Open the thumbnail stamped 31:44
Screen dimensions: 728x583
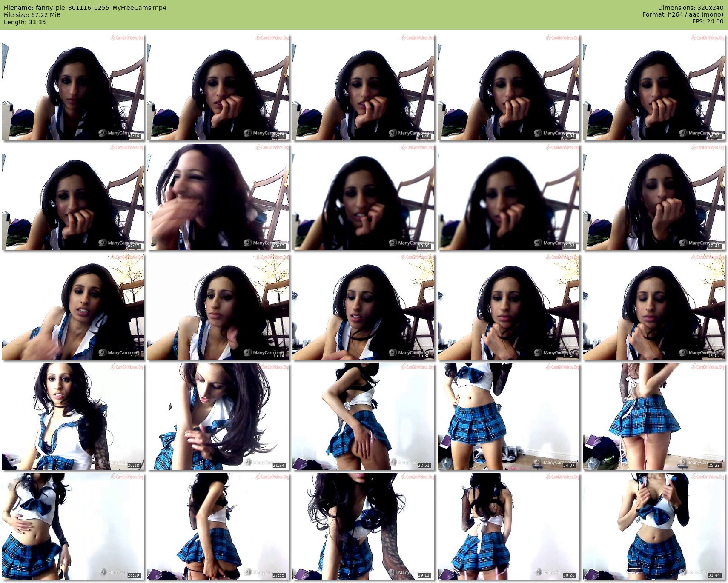coord(653,526)
